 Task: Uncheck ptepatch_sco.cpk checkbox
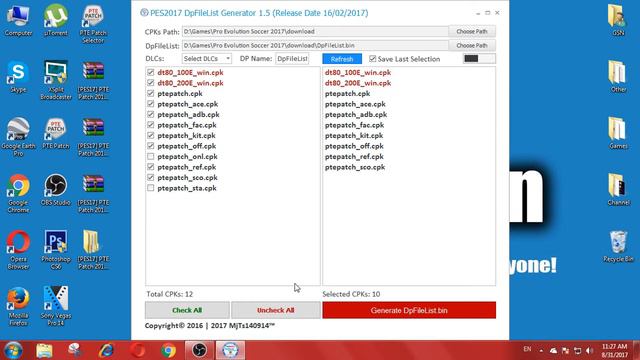pyautogui.click(x=151, y=178)
